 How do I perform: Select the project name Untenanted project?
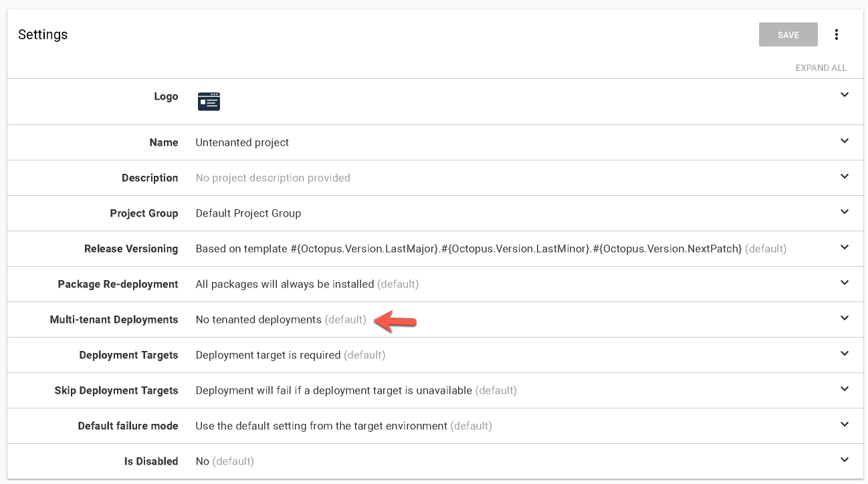241,142
